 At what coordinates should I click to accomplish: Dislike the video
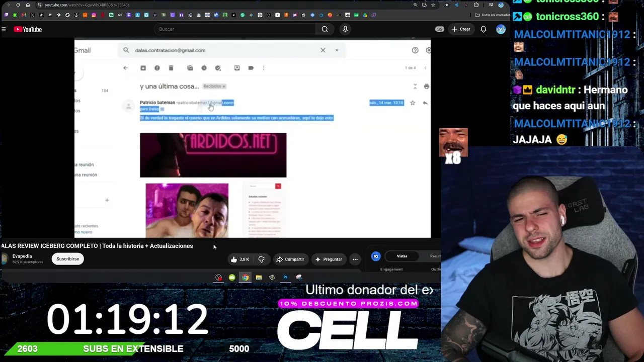tap(261, 259)
